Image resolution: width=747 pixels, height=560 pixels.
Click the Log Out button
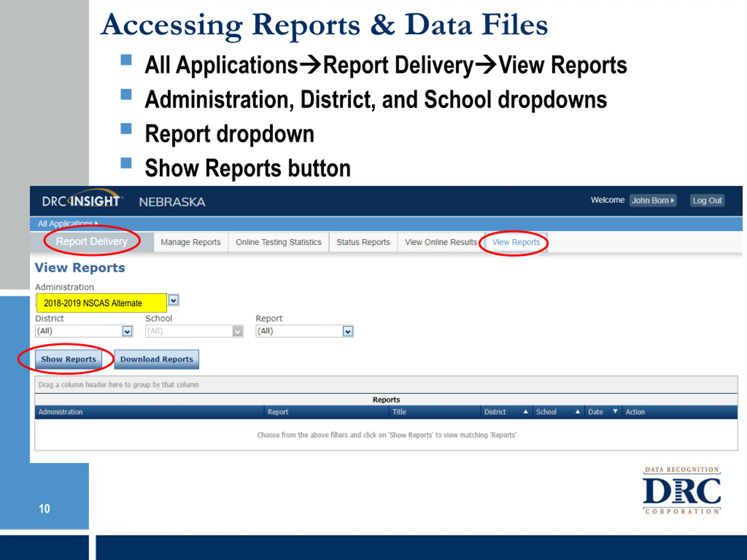click(707, 200)
